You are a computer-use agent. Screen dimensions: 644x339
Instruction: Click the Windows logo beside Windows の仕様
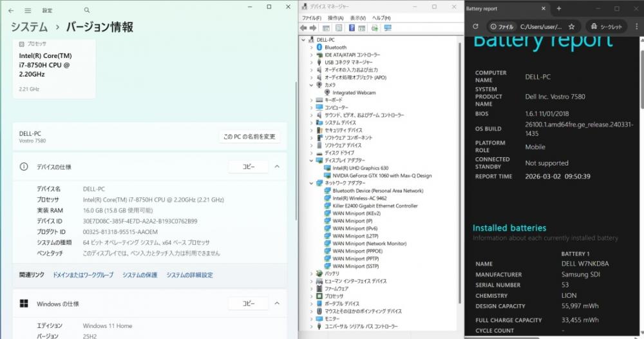24,304
